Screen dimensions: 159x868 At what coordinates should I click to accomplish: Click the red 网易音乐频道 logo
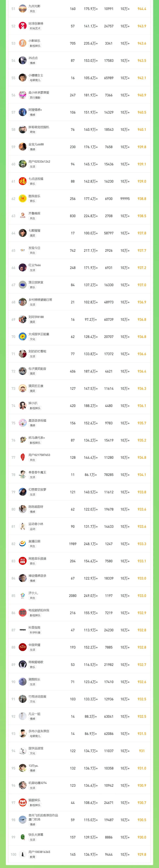(x=23, y=561)
